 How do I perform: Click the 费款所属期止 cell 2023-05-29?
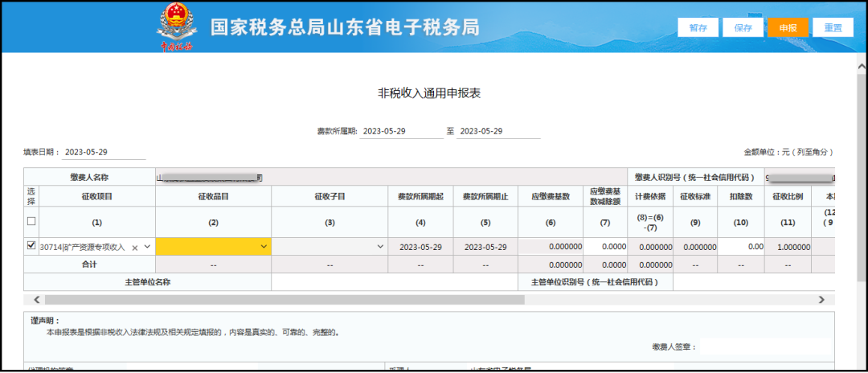(x=485, y=247)
